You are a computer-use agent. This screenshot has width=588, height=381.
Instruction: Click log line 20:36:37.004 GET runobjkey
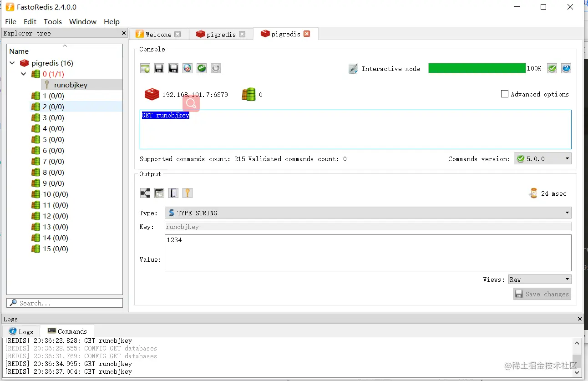click(x=68, y=371)
